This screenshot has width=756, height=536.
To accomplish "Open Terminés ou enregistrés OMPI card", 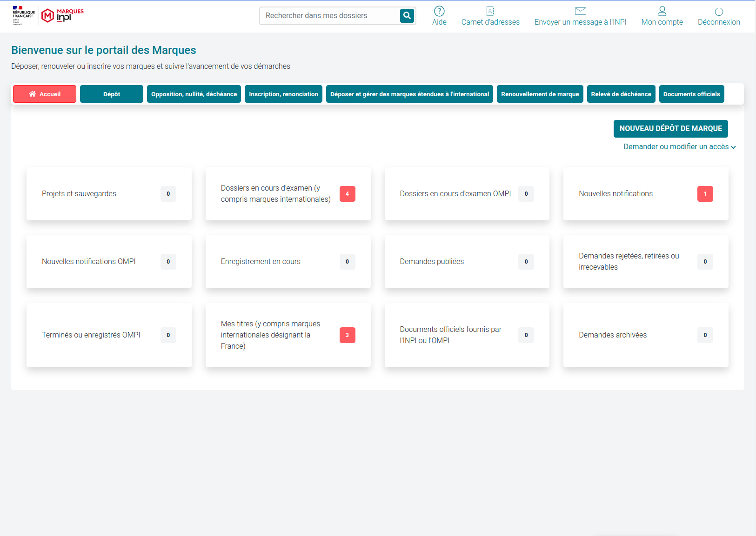I will point(109,335).
